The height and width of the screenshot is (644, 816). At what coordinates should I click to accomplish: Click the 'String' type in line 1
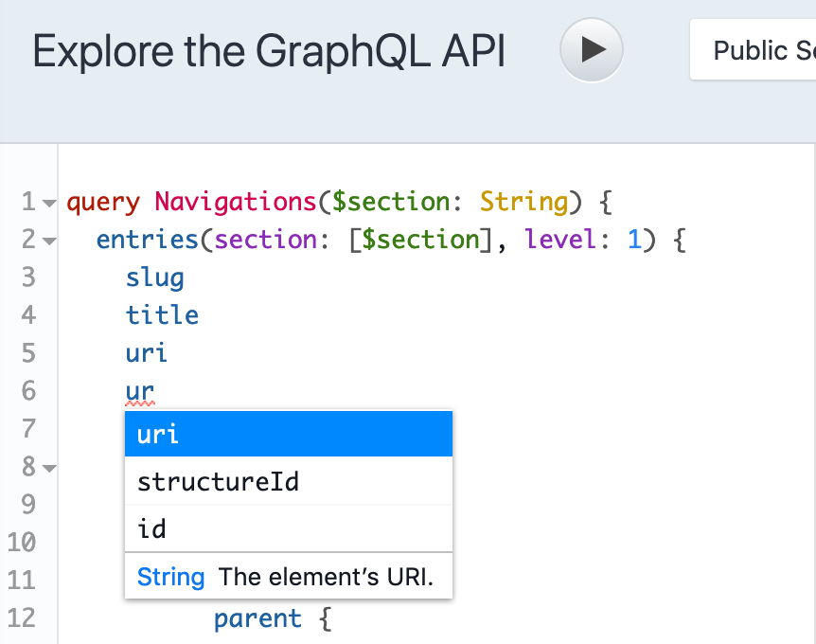pos(523,202)
